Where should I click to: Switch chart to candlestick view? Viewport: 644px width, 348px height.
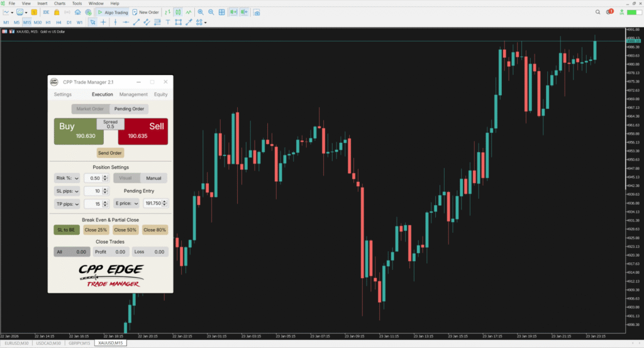[x=178, y=13]
